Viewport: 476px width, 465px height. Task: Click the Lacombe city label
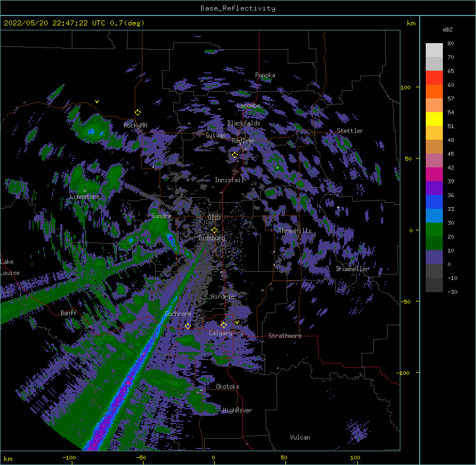[x=248, y=105]
